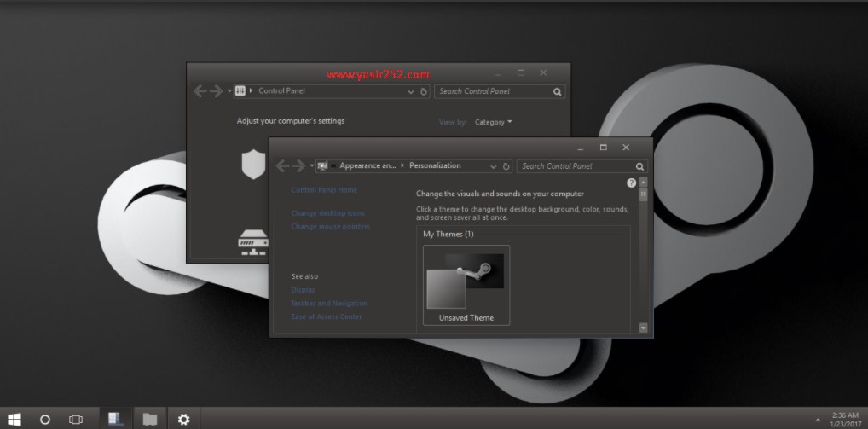Click the Cortana circle on taskbar
This screenshot has height=429, width=868.
coord(45,419)
